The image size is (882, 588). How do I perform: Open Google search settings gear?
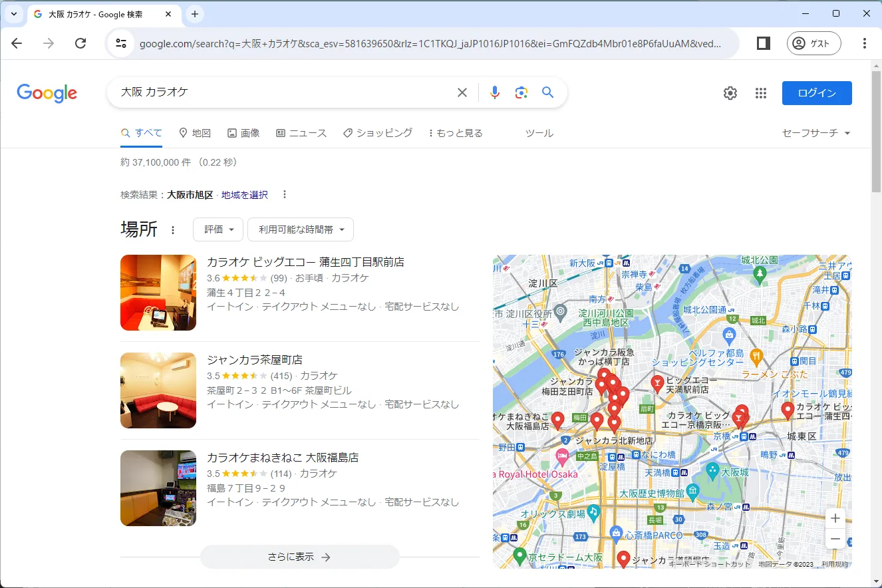(730, 93)
